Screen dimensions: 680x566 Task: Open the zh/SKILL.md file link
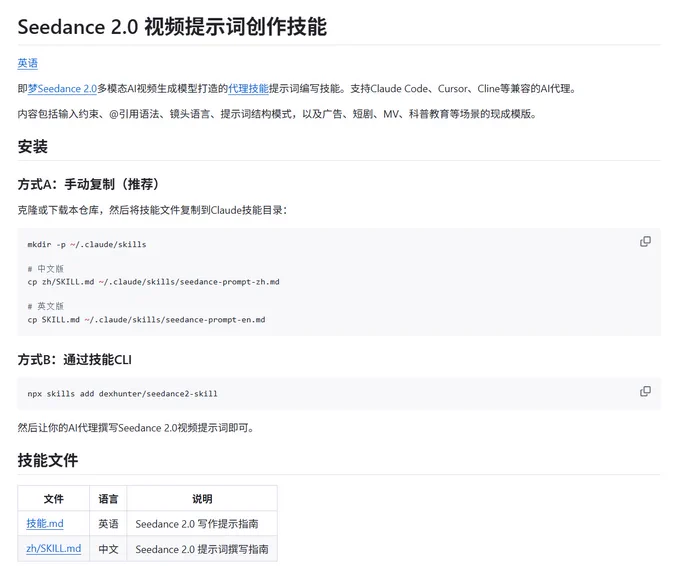tap(53, 549)
